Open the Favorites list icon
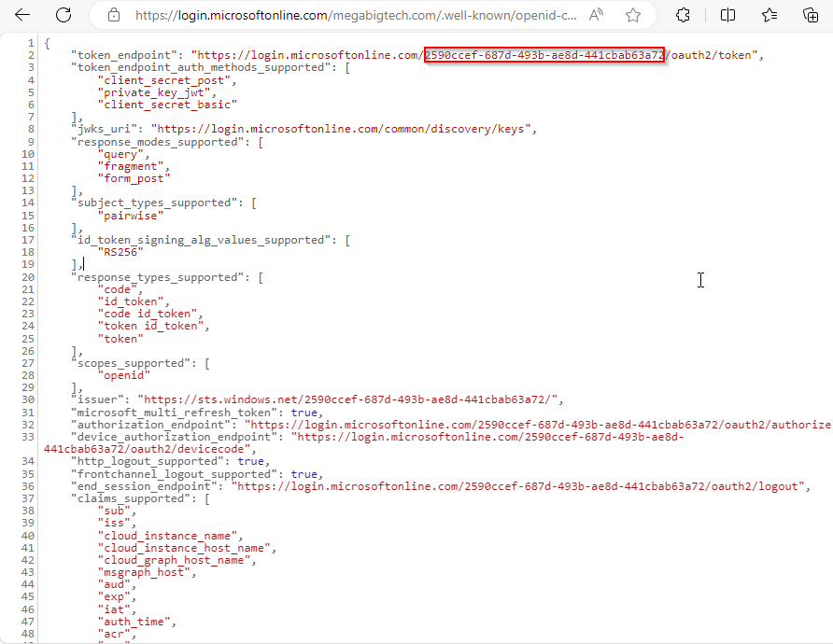833x644 pixels. click(x=769, y=15)
